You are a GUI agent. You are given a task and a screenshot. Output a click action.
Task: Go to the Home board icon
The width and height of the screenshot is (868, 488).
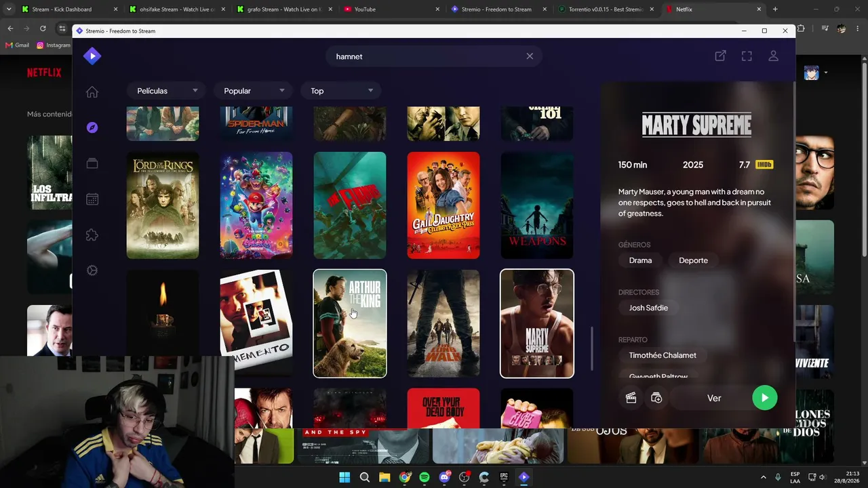click(x=92, y=92)
